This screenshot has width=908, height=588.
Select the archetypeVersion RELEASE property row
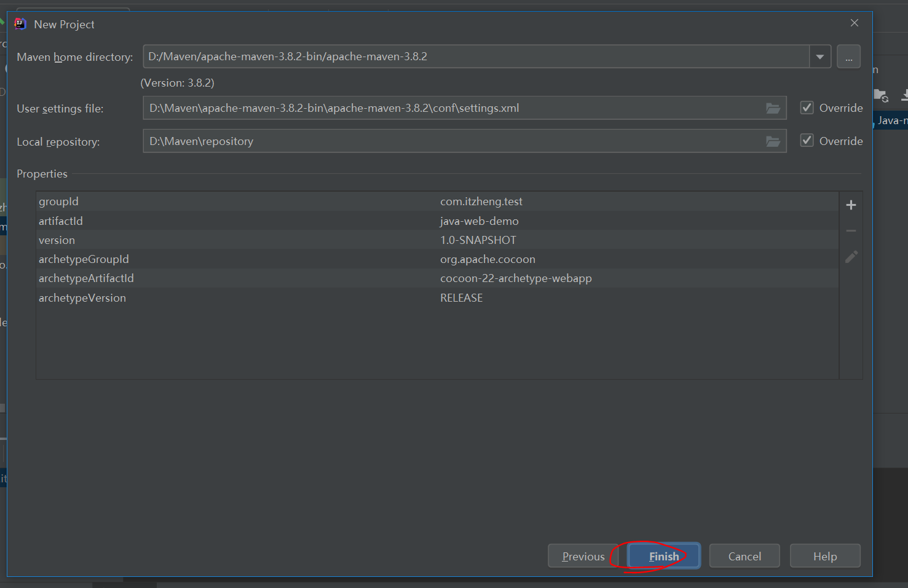[x=246, y=297]
